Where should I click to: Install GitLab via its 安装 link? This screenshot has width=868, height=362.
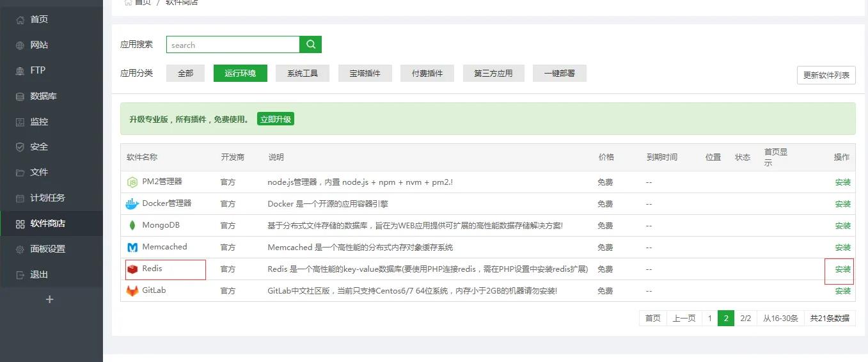[842, 291]
